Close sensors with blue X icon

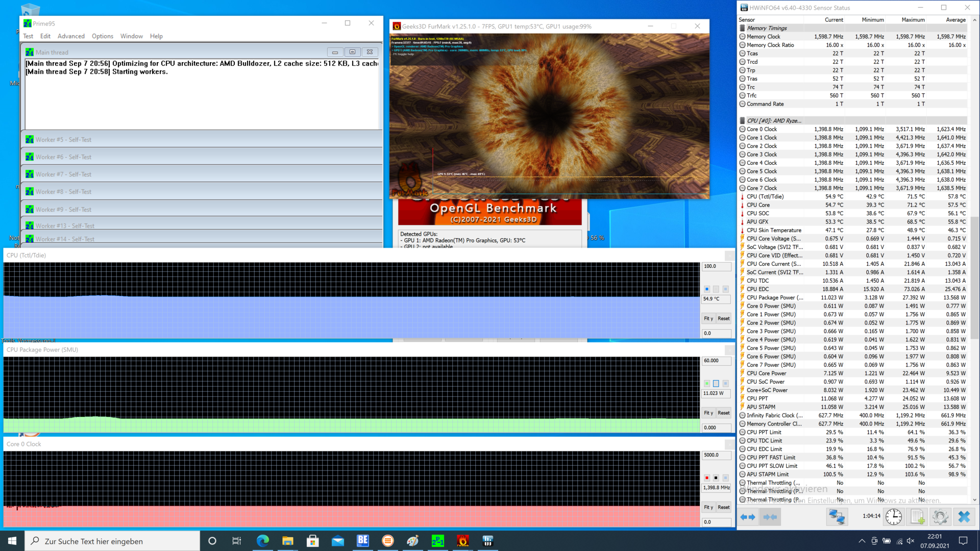click(964, 517)
